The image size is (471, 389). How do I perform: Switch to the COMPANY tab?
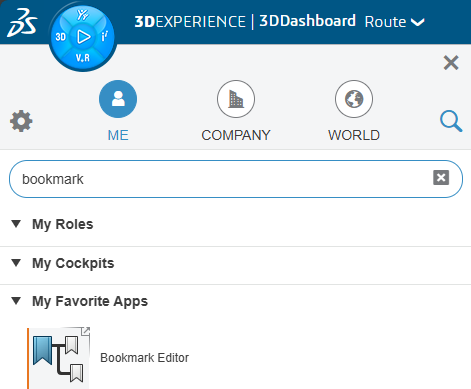[x=236, y=111]
